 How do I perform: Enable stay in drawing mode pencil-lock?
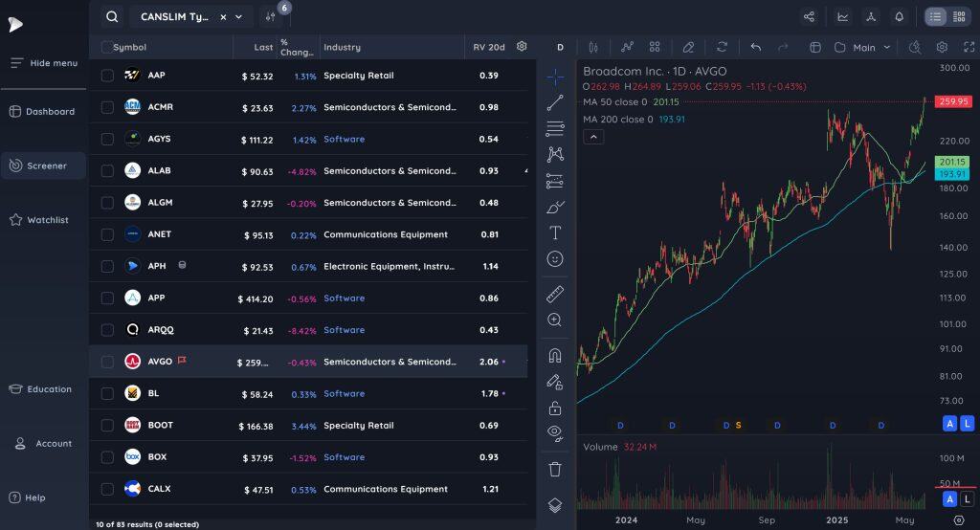[x=555, y=382]
